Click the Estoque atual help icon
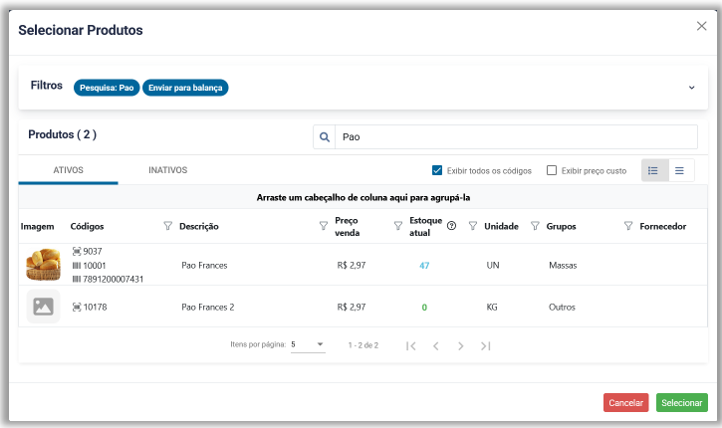This screenshot has height=428, width=722. pyautogui.click(x=451, y=226)
